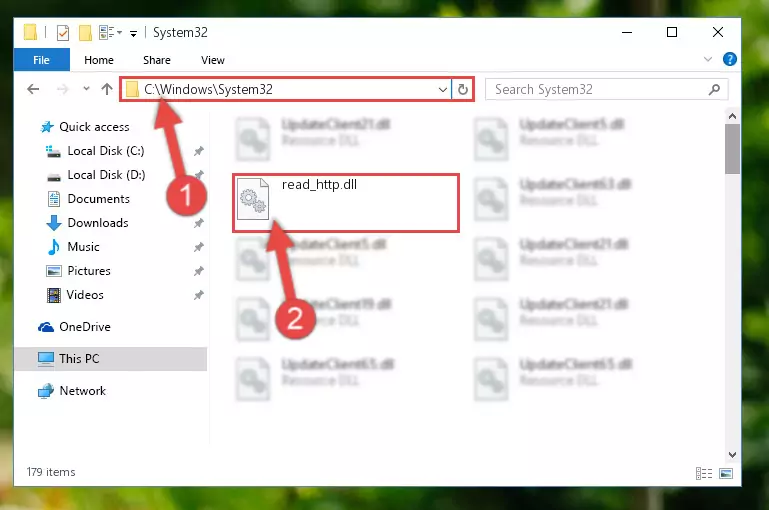Click the Music note icon

(x=53, y=247)
